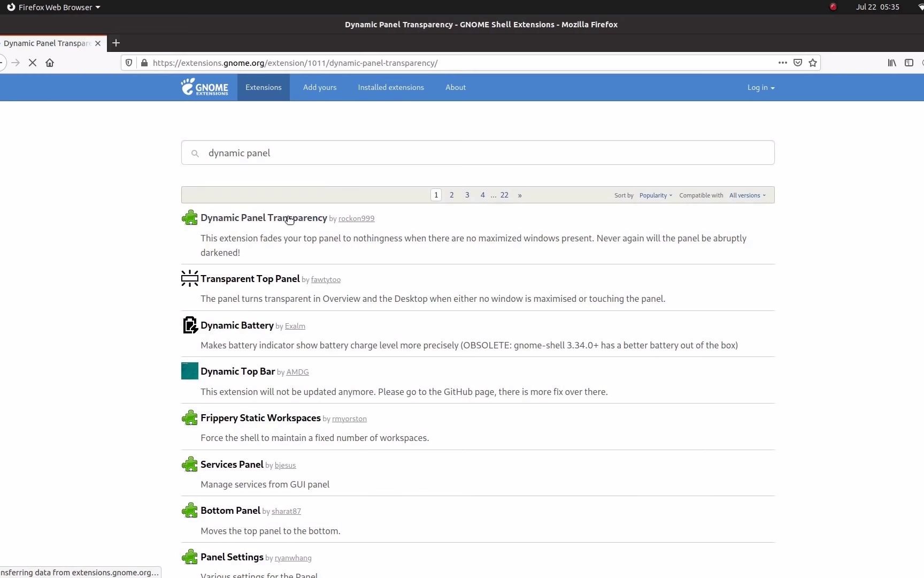
Task: Go to results page 4
Action: pos(483,195)
